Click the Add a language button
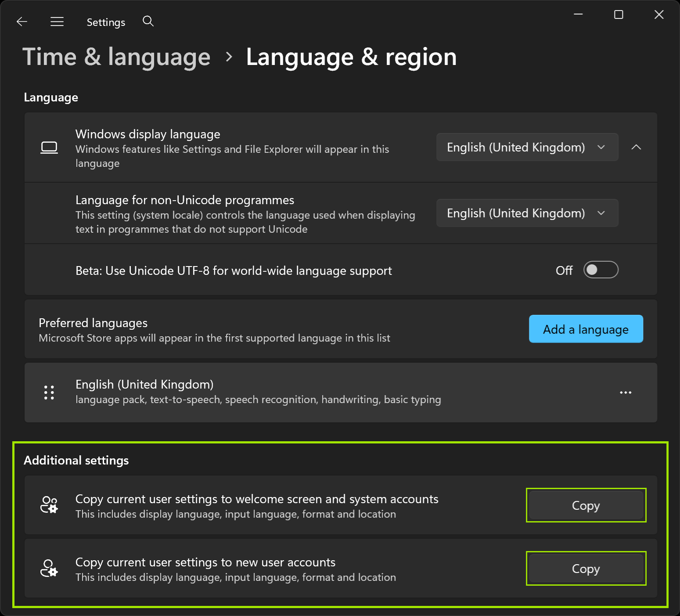 pos(586,329)
